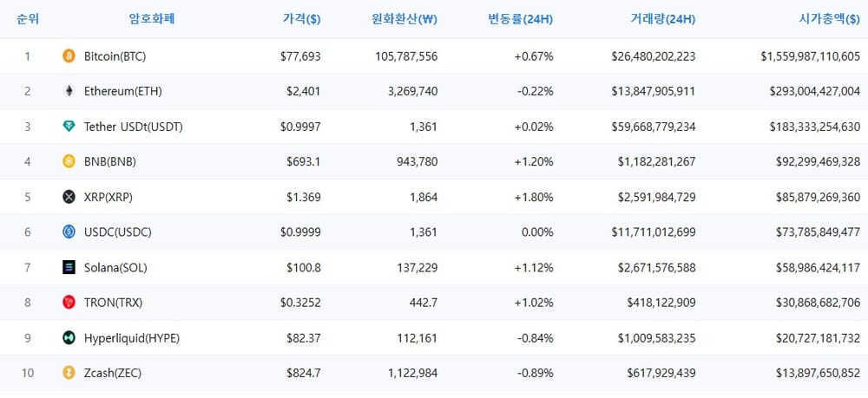Select the BNB price $693.1
Image resolution: width=868 pixels, height=398 pixels.
[x=303, y=161]
